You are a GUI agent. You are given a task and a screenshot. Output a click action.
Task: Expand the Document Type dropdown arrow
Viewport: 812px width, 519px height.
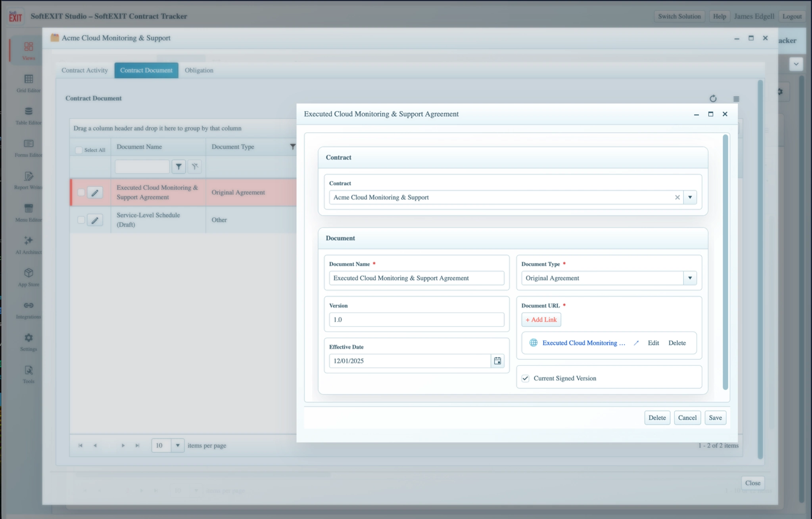(690, 278)
